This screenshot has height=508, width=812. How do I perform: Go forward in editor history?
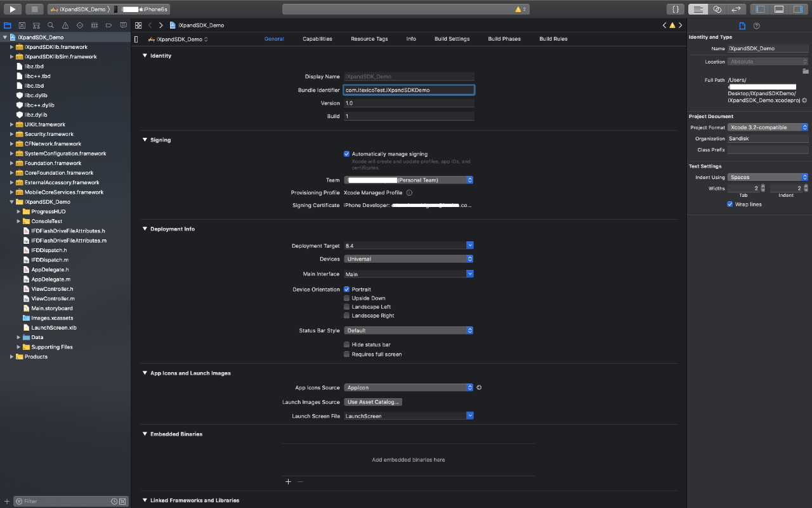pyautogui.click(x=160, y=25)
